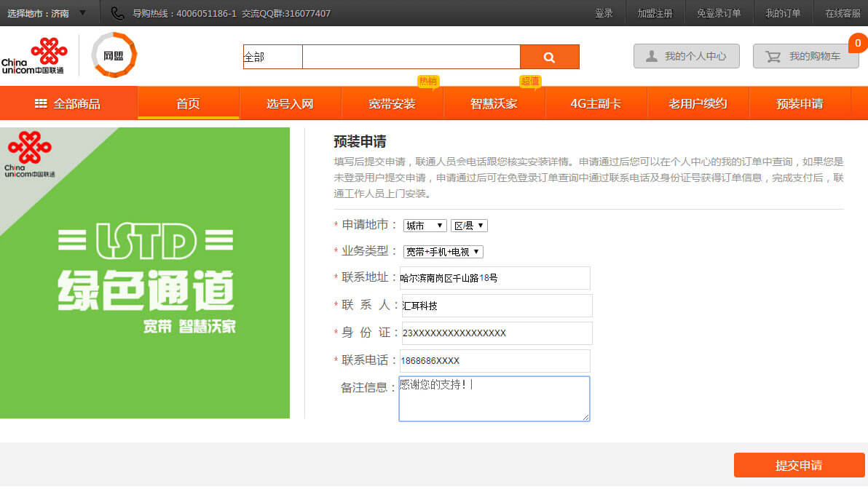Image resolution: width=868 pixels, height=492 pixels.
Task: Click the 联系电话 phone input field
Action: pos(495,361)
